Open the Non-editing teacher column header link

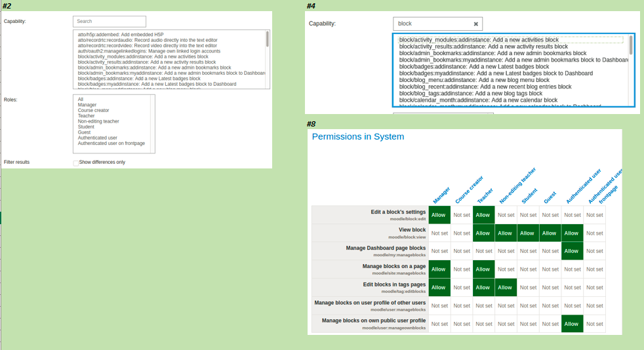click(x=517, y=185)
